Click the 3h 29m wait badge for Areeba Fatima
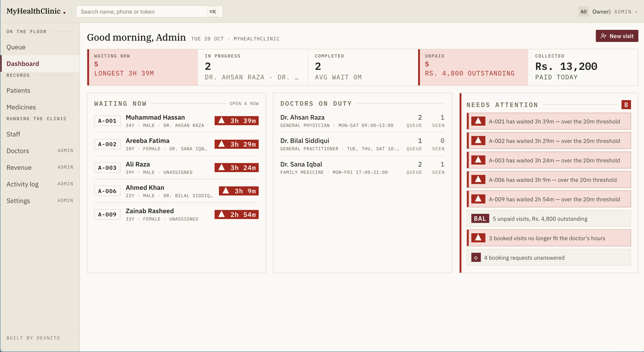Screen dimensions: 644x352 pos(236,144)
